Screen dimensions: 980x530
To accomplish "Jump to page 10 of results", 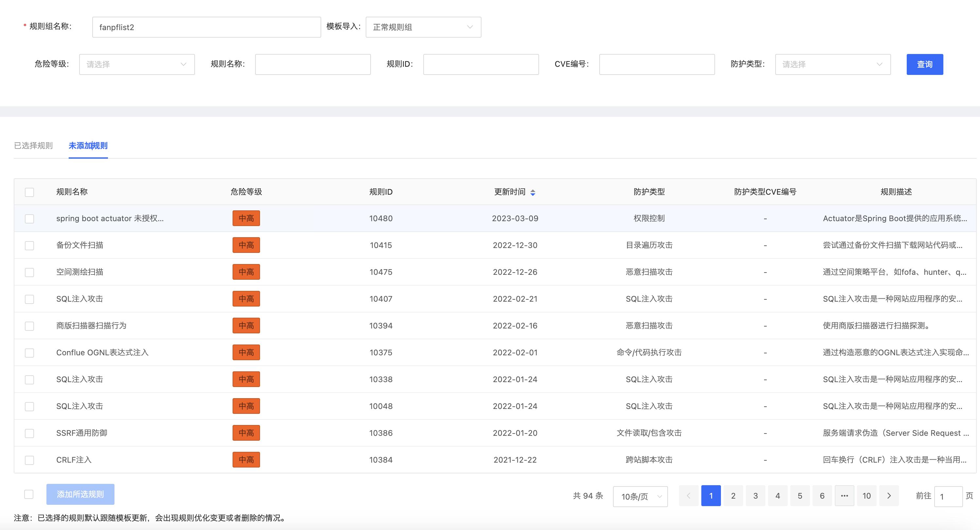I will [866, 495].
